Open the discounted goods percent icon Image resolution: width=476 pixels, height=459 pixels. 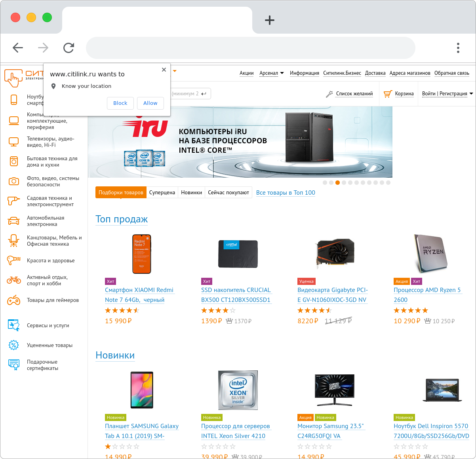click(x=14, y=345)
